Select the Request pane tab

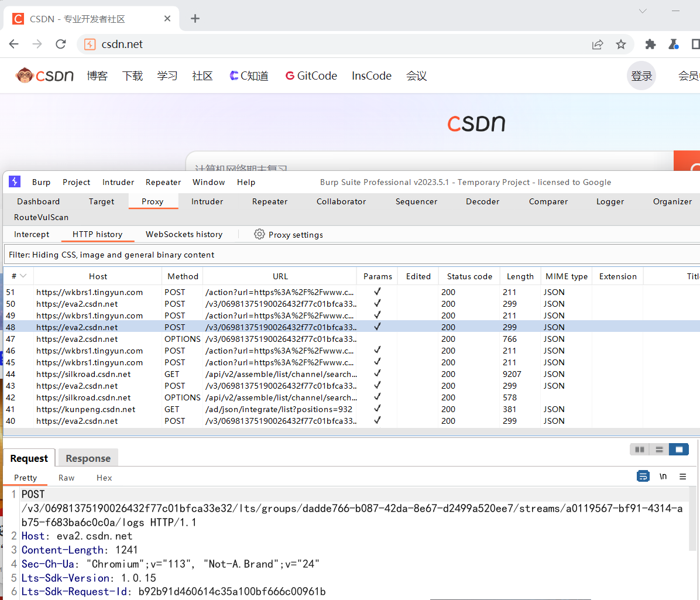[x=29, y=458]
